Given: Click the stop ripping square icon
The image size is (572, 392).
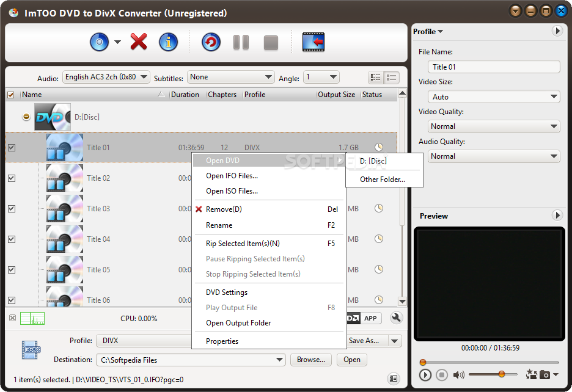Looking at the screenshot, I should pyautogui.click(x=271, y=43).
